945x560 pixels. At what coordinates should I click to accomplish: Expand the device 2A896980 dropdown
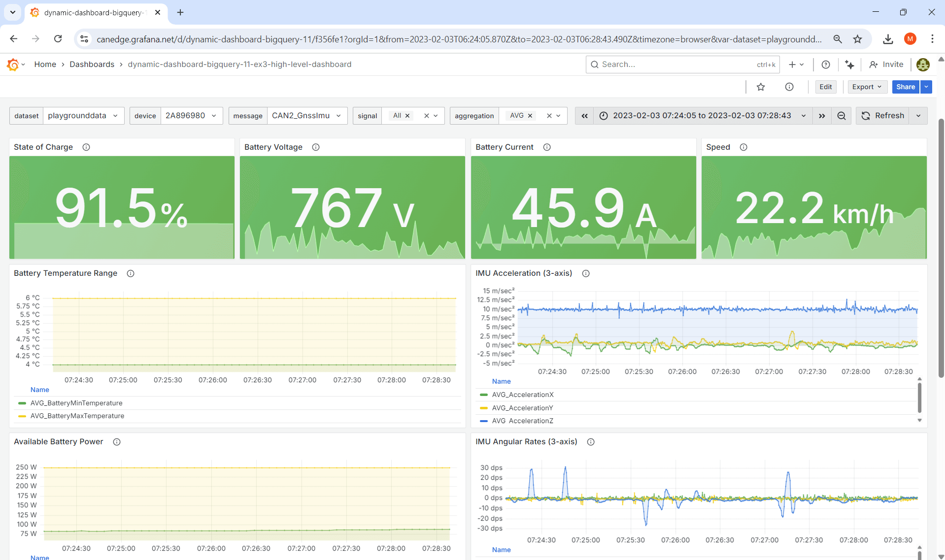[x=191, y=116]
